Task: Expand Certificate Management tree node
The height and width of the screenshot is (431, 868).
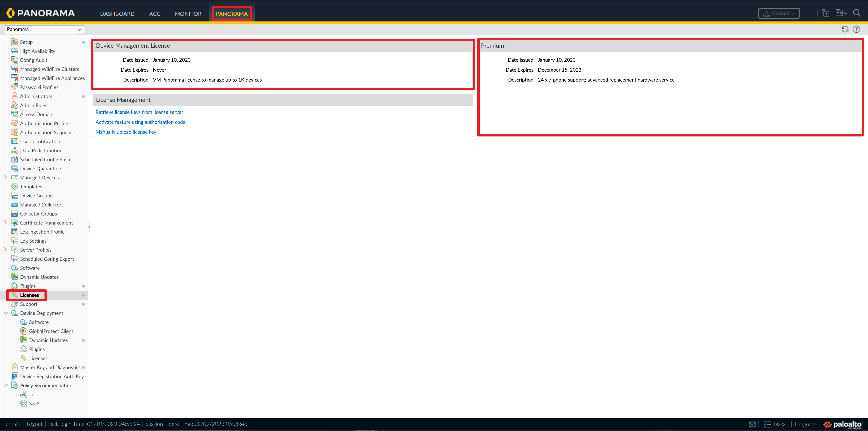Action: (x=5, y=223)
